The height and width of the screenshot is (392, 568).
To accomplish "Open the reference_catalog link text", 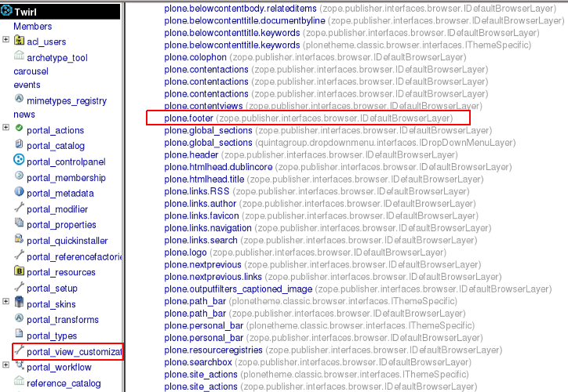I will [x=64, y=383].
